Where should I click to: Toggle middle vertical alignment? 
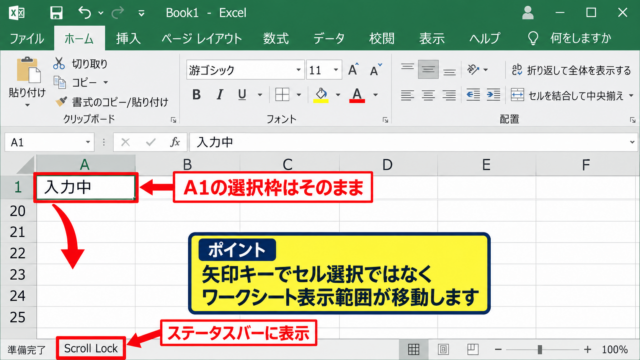428,70
